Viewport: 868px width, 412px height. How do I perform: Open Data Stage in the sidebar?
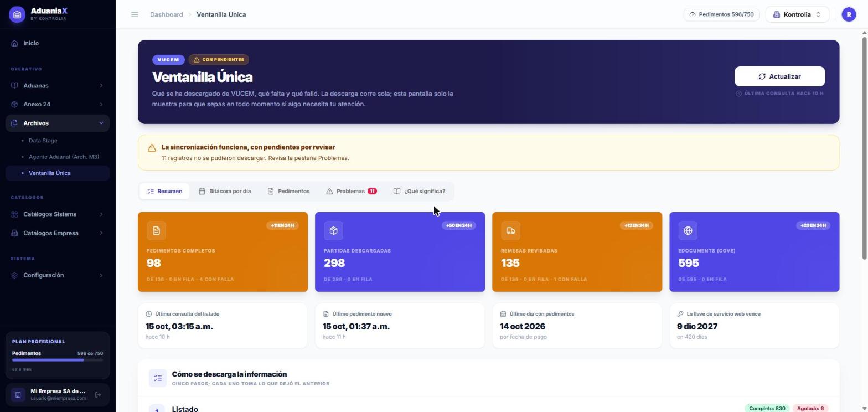coord(43,141)
